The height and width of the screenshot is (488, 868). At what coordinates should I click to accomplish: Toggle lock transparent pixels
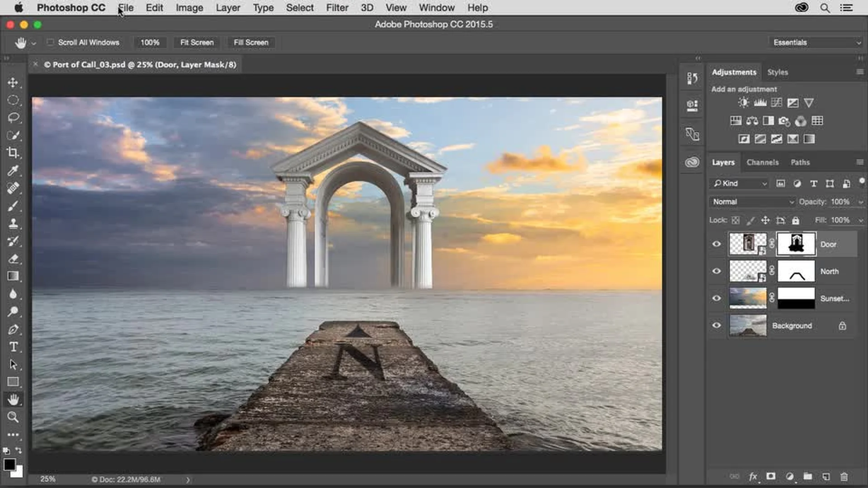coord(736,220)
